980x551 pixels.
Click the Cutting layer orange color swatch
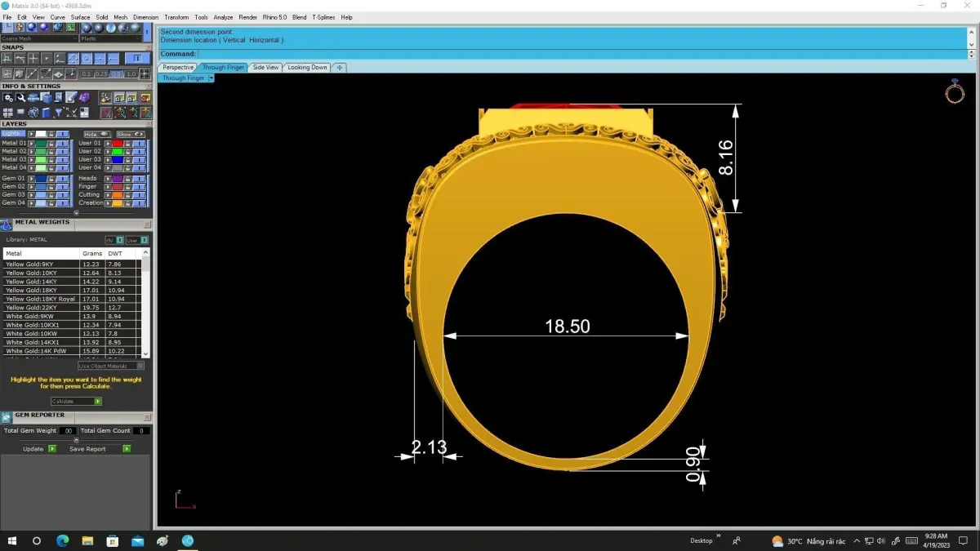click(x=118, y=195)
